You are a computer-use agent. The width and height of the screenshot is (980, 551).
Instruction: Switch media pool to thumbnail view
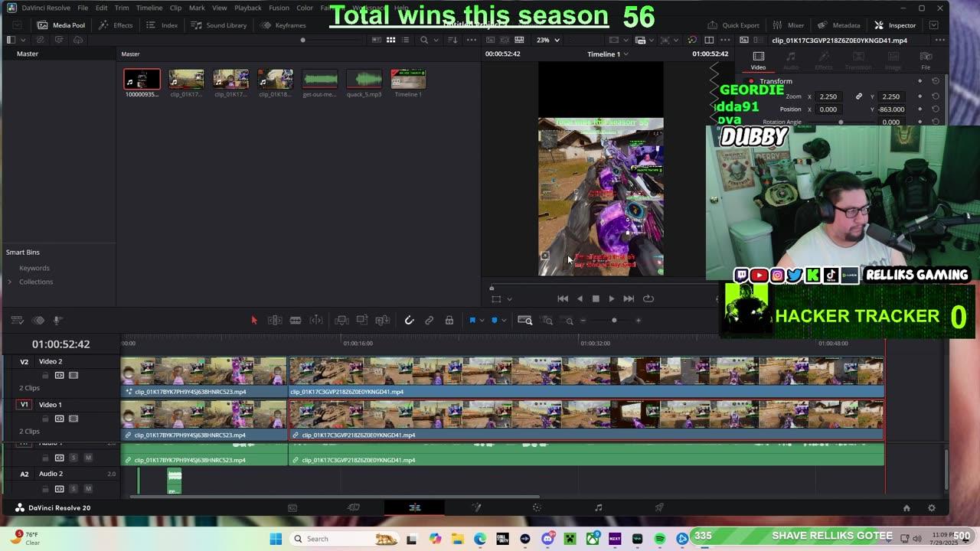[390, 40]
